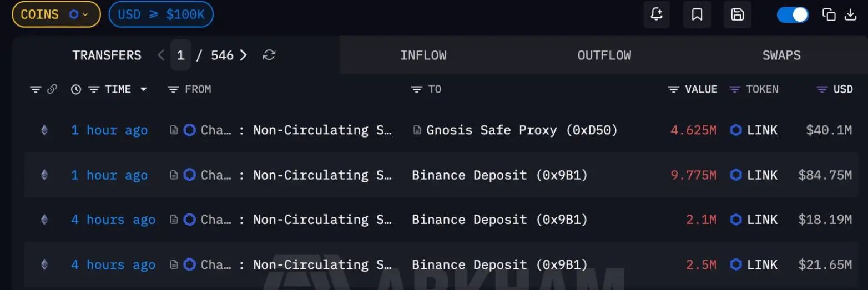Click the chain link icon in header
Image resolution: width=868 pixels, height=290 pixels.
(x=52, y=89)
